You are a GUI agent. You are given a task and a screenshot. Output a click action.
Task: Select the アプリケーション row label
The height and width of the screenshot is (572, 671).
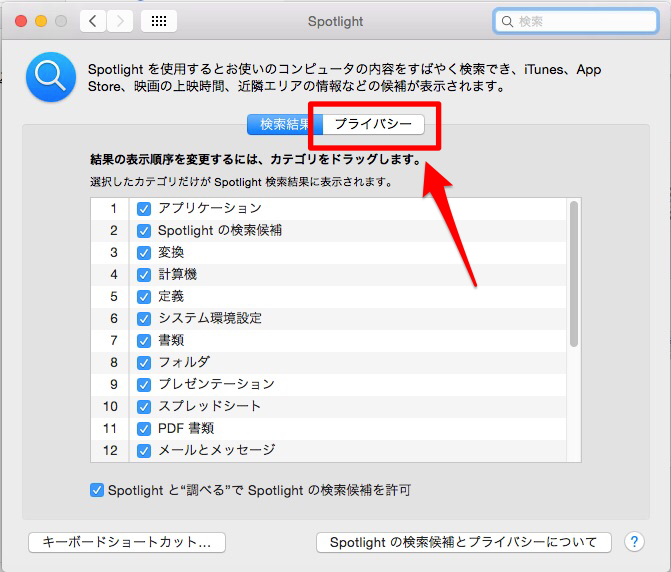coord(210,208)
